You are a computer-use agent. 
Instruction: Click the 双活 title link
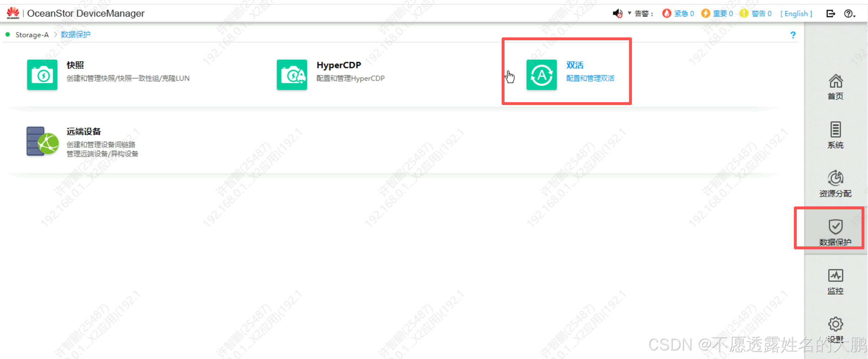(x=575, y=65)
